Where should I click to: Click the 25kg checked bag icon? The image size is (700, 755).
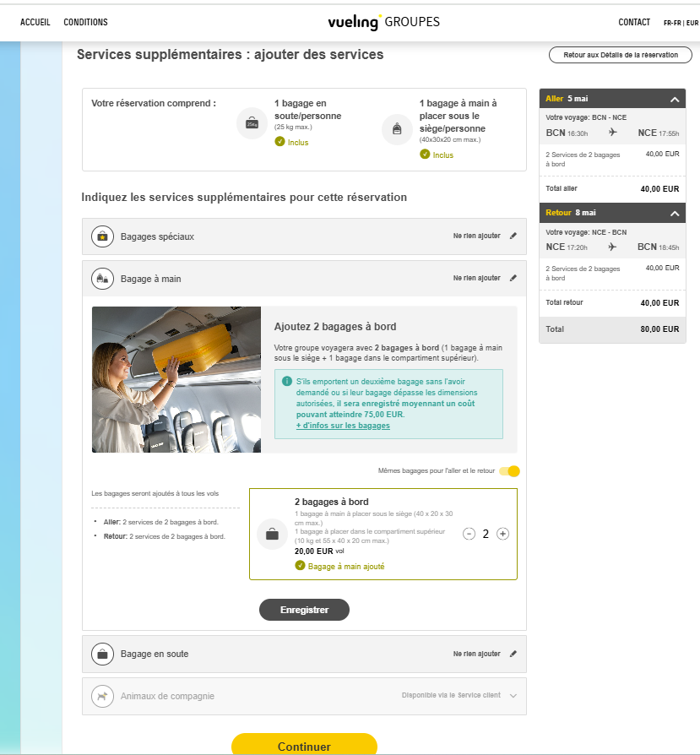pyautogui.click(x=252, y=123)
